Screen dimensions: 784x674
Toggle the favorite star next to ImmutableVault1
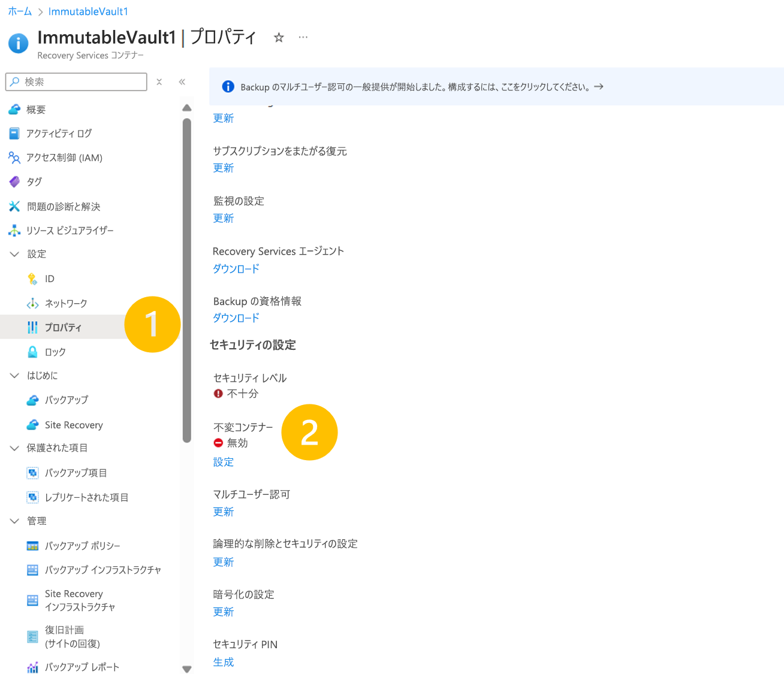278,37
